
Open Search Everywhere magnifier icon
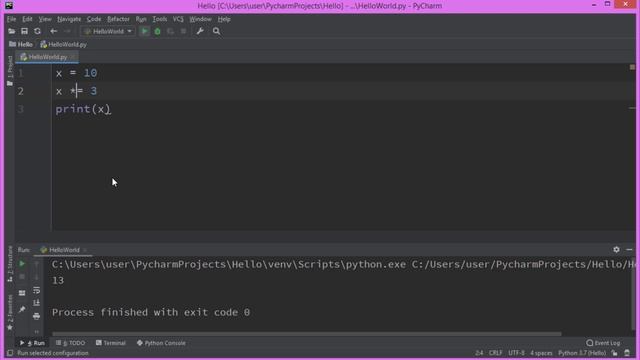point(216,31)
